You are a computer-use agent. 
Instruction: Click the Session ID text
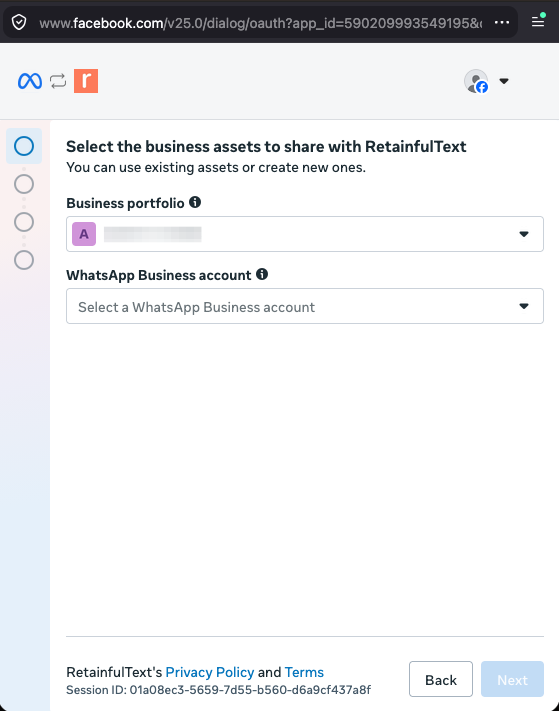tap(219, 690)
